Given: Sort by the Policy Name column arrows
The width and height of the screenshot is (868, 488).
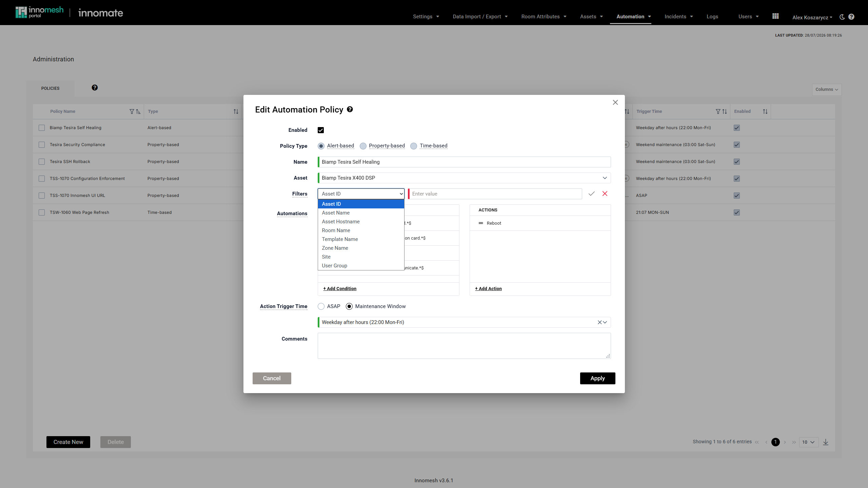Looking at the screenshot, I should (138, 111).
